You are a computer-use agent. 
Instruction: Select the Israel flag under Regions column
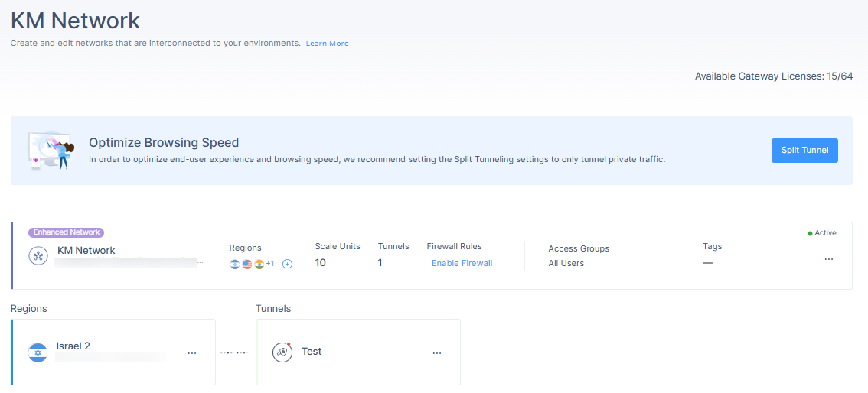(235, 265)
